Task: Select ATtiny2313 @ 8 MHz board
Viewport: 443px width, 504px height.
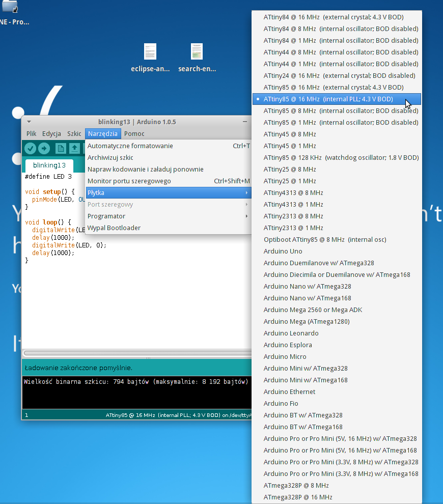Action: pyautogui.click(x=337, y=216)
